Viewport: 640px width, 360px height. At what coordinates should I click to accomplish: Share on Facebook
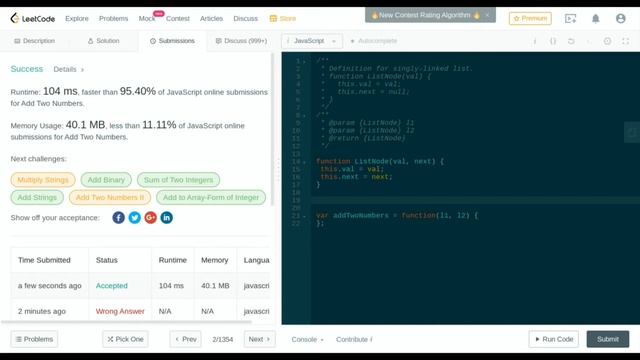pyautogui.click(x=118, y=218)
